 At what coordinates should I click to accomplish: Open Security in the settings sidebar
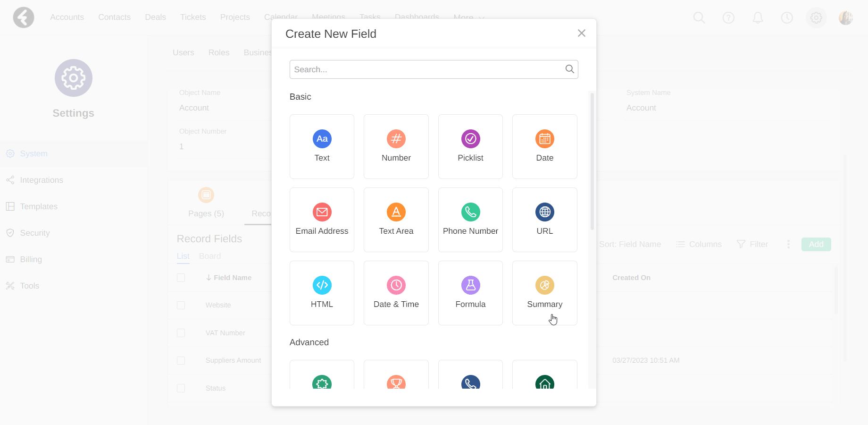coord(74,233)
